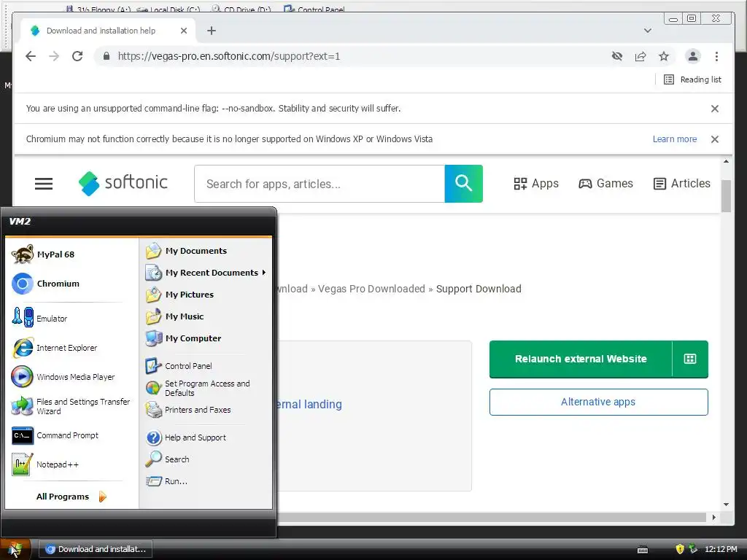This screenshot has width=747, height=560.
Task: Focus the Softonic search field
Action: [x=320, y=184]
